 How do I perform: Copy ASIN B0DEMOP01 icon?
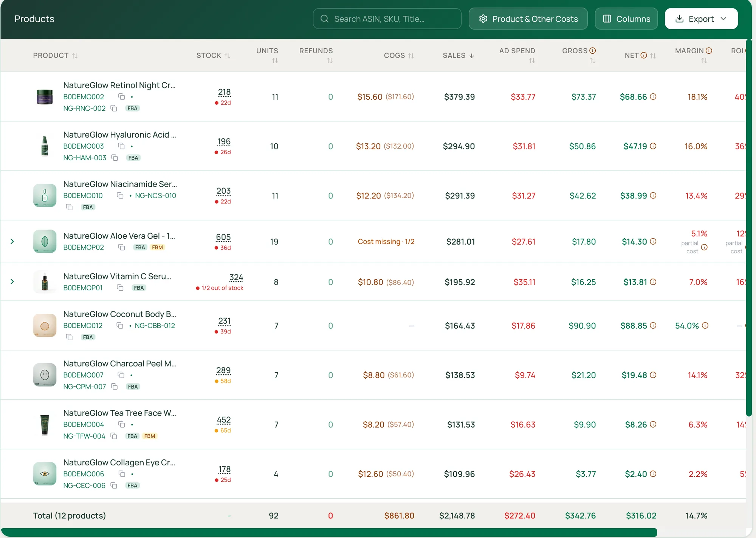tap(120, 288)
